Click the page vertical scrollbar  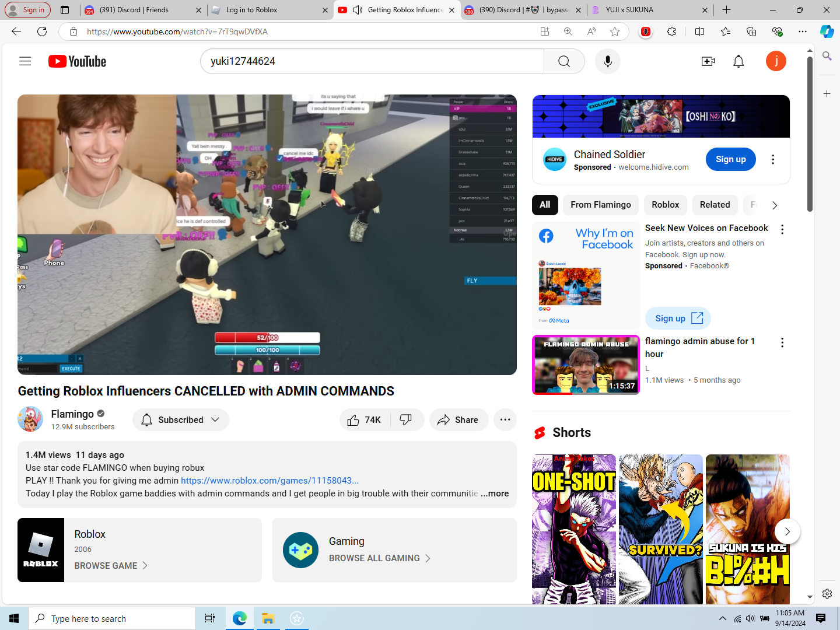click(810, 134)
